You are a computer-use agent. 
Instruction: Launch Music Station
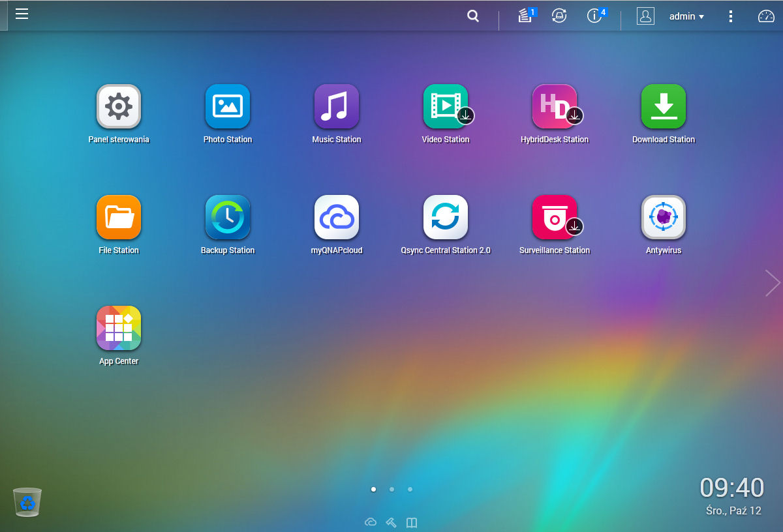point(337,106)
